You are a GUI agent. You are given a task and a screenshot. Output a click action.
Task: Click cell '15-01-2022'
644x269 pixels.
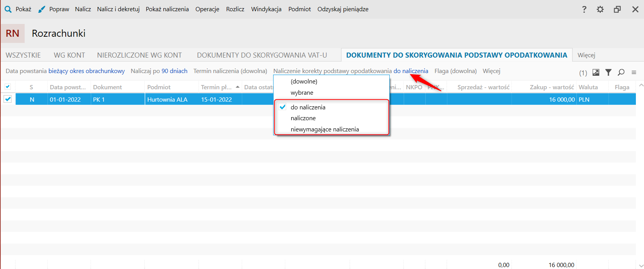point(216,99)
